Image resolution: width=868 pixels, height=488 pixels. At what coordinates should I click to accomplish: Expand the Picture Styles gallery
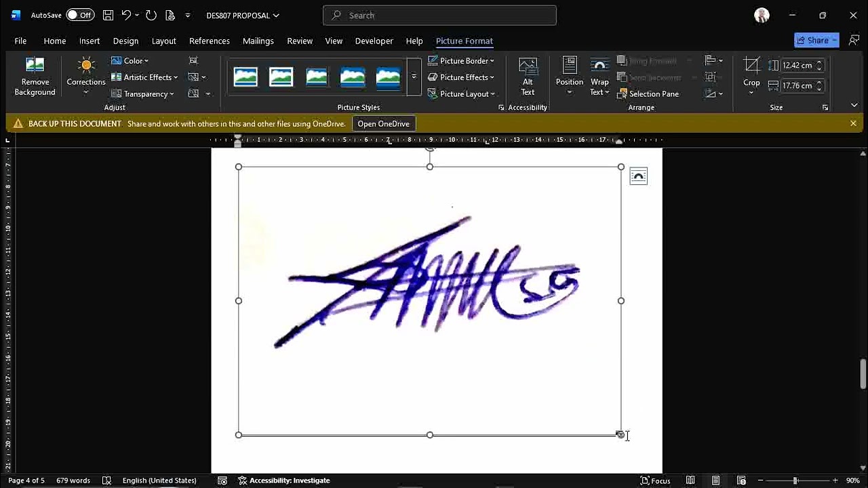[414, 77]
